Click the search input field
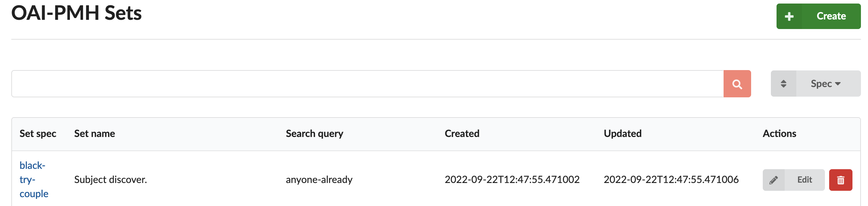The height and width of the screenshot is (206, 868). click(353, 84)
